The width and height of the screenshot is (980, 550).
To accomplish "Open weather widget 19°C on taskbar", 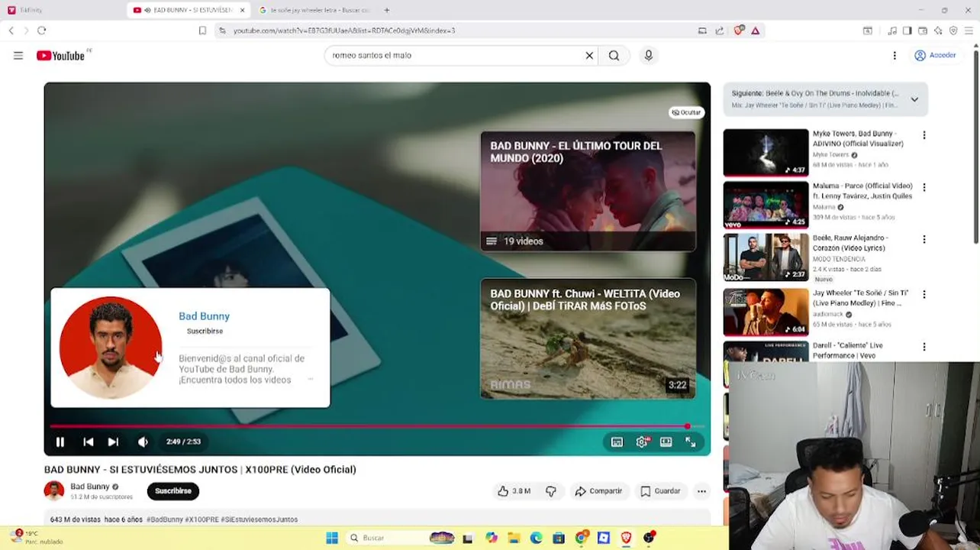I will (x=36, y=537).
